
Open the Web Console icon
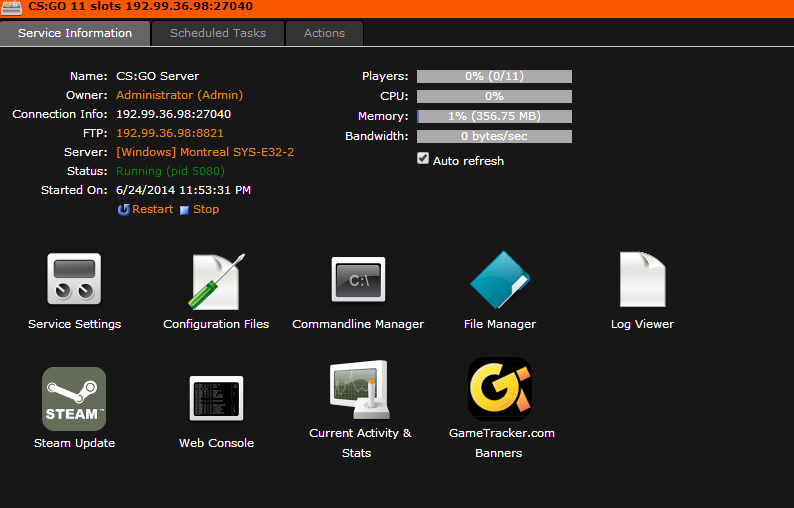click(216, 399)
